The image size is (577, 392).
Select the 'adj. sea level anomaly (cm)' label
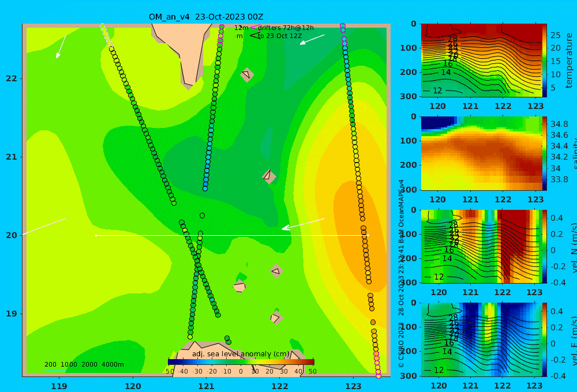241,354
